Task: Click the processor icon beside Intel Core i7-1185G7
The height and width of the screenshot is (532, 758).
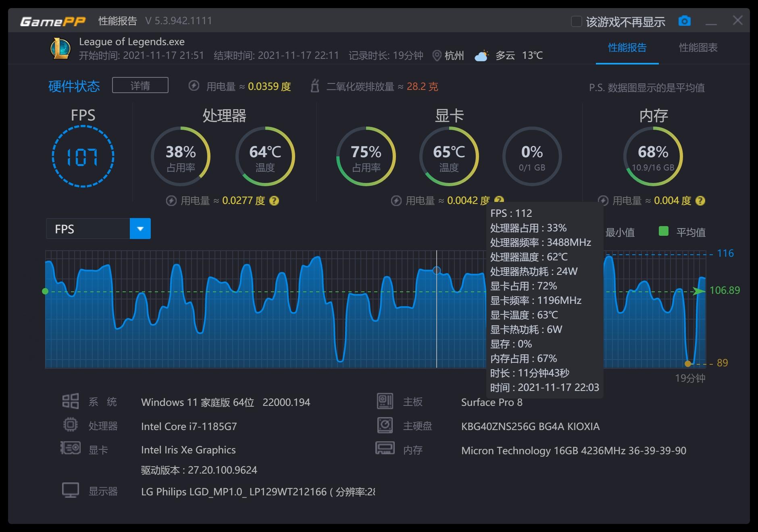Action: click(71, 424)
